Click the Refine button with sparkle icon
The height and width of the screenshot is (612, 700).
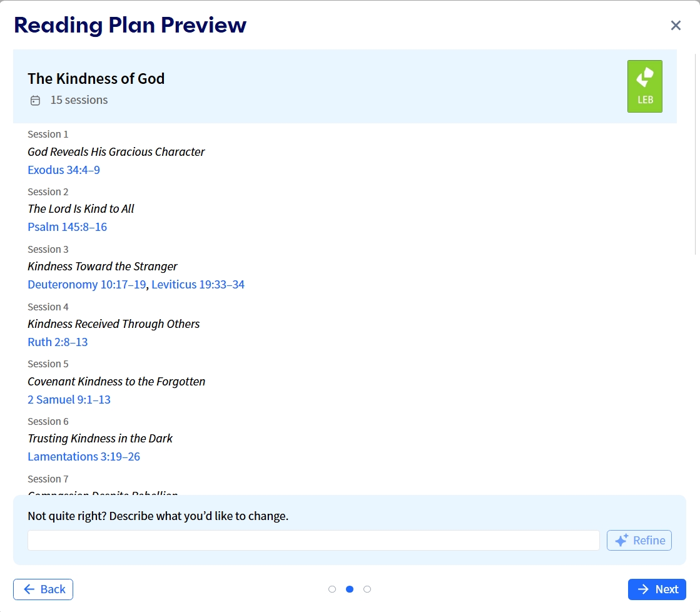[x=639, y=541]
